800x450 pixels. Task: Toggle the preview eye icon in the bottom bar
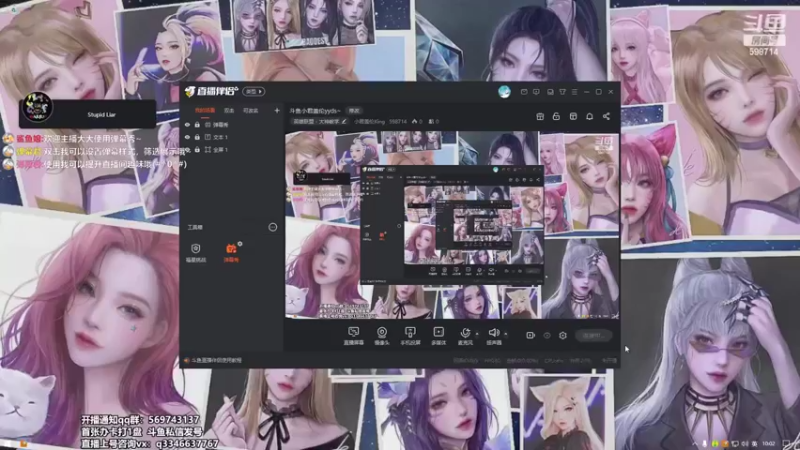point(547,335)
